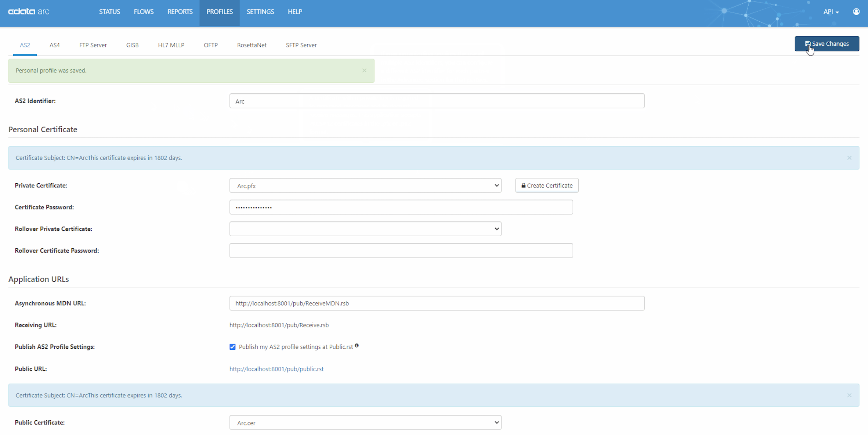Close the upper Certificate Subject banner

click(849, 158)
